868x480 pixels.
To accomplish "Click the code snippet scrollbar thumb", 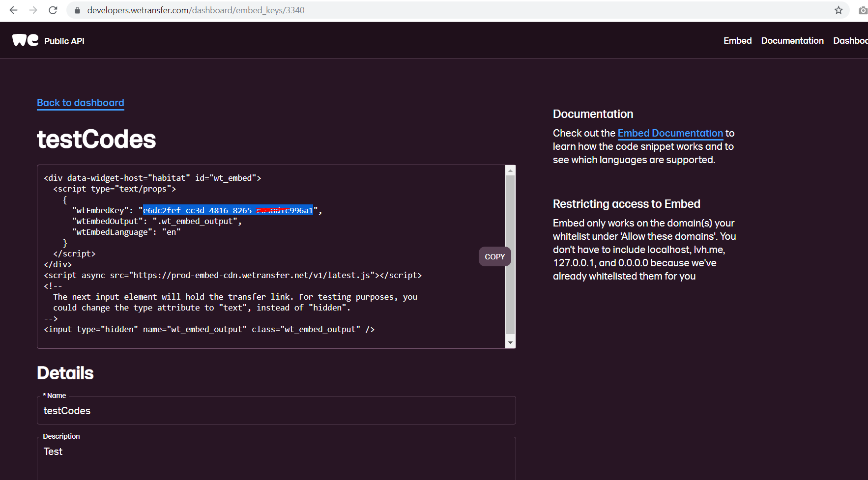I will [x=510, y=255].
